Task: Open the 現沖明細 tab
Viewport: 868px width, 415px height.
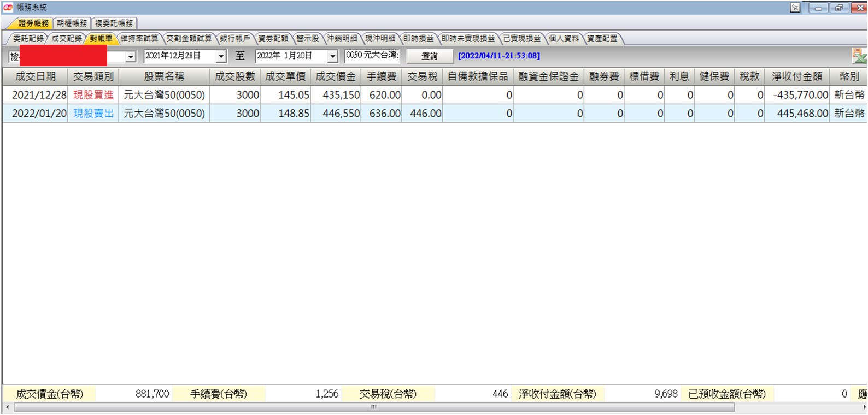Action: click(380, 38)
